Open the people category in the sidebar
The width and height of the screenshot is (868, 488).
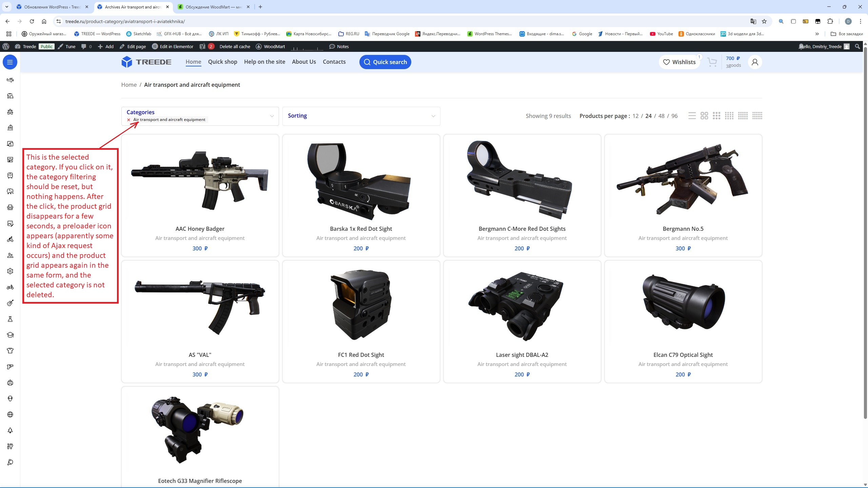[x=10, y=255]
